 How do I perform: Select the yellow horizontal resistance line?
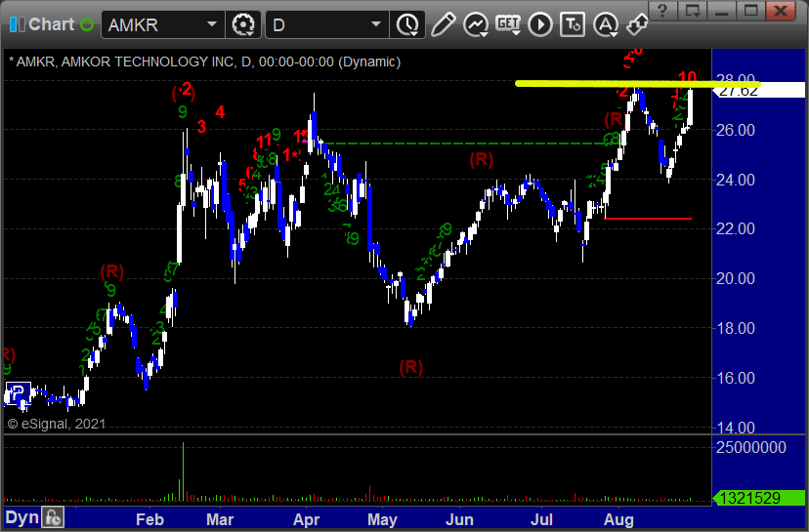(638, 84)
